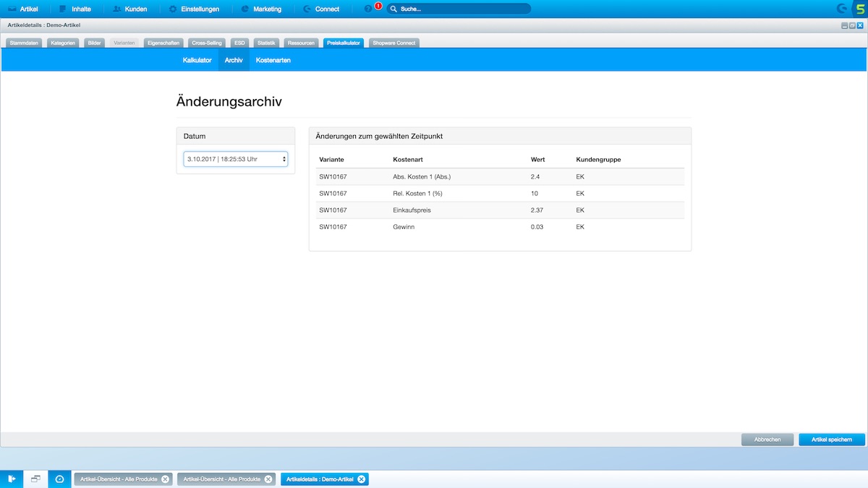Image resolution: width=868 pixels, height=488 pixels.
Task: Open the Datum timestamp dropdown
Action: (x=235, y=158)
